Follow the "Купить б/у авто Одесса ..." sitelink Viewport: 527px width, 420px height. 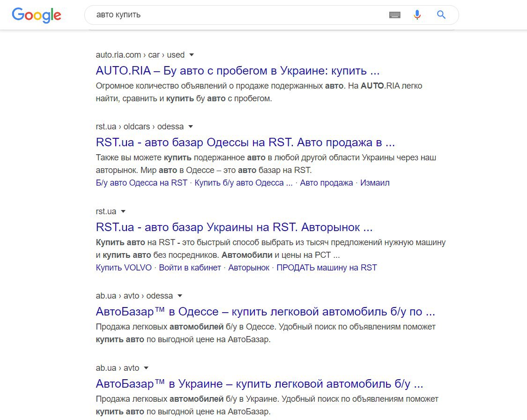click(x=244, y=183)
